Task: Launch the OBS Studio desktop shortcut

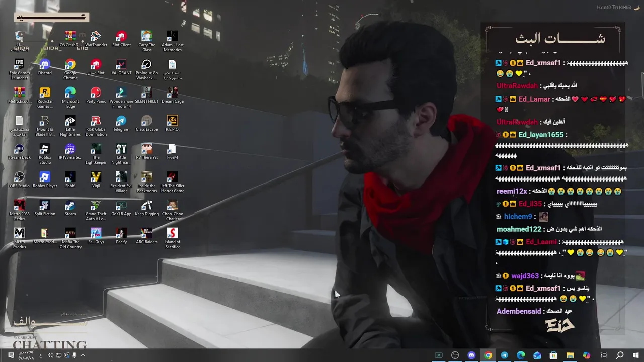Action: pos(19,180)
